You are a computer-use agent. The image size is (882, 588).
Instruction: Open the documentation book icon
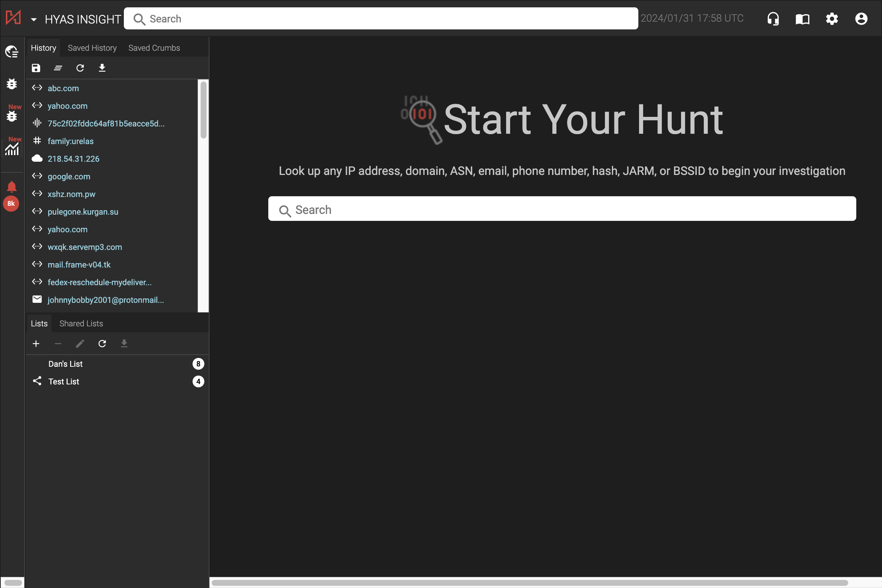(802, 19)
